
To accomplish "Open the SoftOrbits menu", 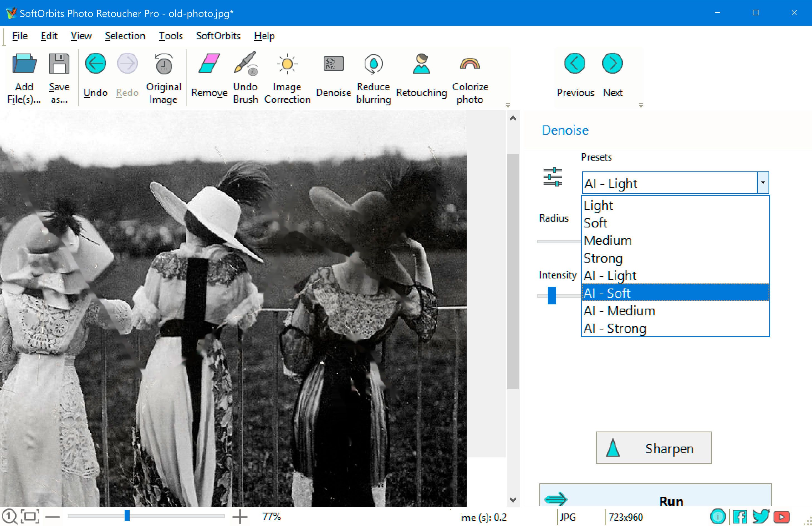I will click(x=218, y=36).
